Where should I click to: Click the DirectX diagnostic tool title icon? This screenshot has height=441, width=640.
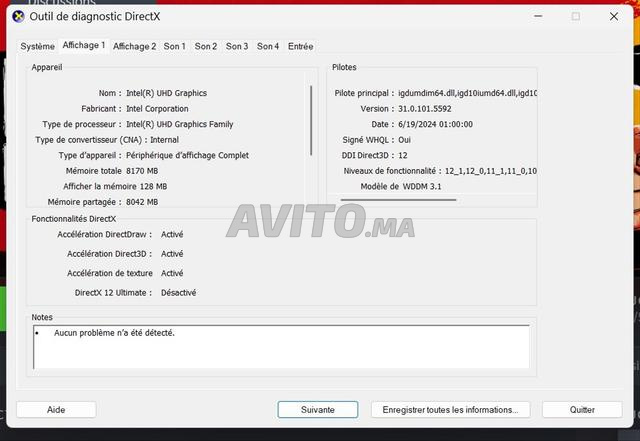point(18,17)
